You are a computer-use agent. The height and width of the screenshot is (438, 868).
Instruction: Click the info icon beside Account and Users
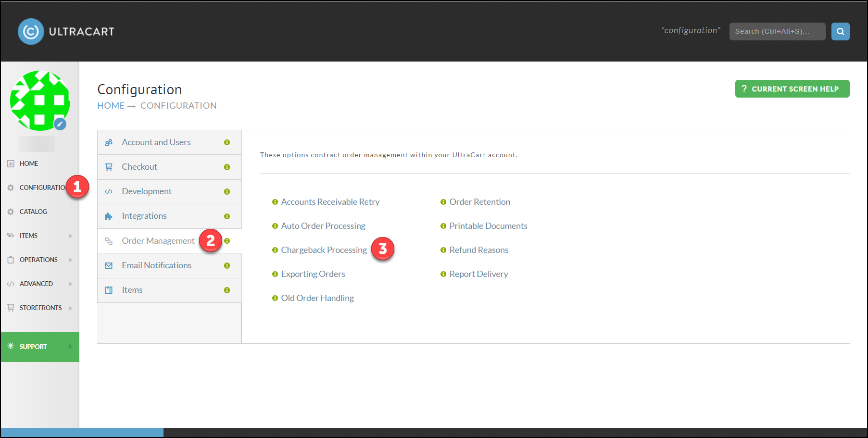click(x=227, y=142)
